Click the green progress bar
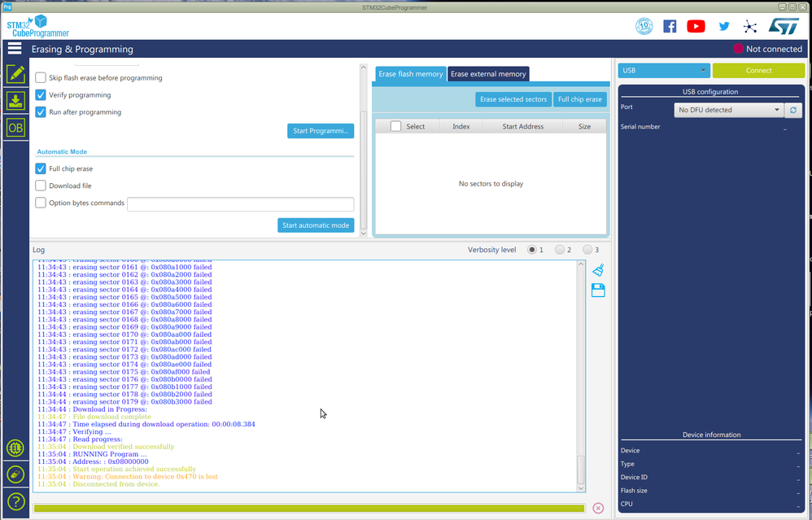This screenshot has width=812, height=520. [309, 509]
